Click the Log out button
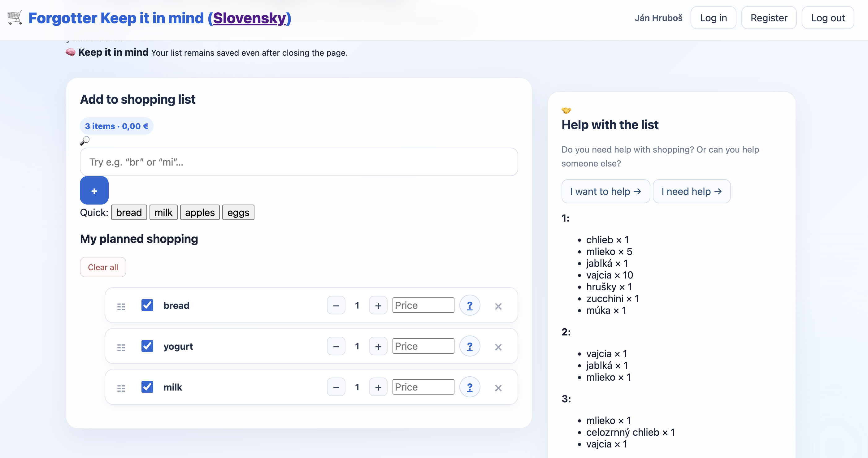The image size is (868, 458). tap(828, 18)
